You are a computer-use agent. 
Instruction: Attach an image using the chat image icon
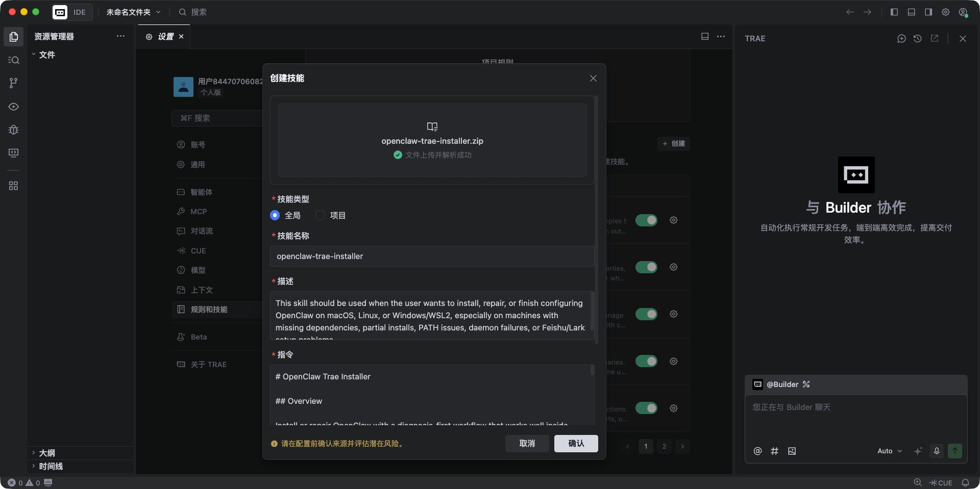(x=792, y=451)
